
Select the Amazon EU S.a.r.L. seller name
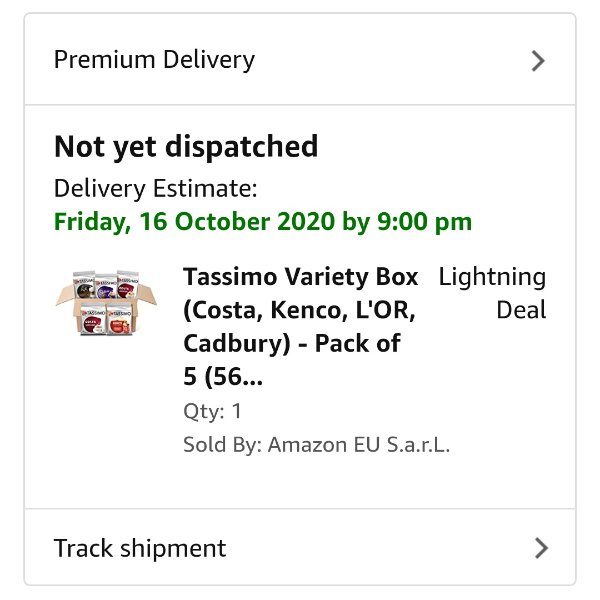coord(359,445)
